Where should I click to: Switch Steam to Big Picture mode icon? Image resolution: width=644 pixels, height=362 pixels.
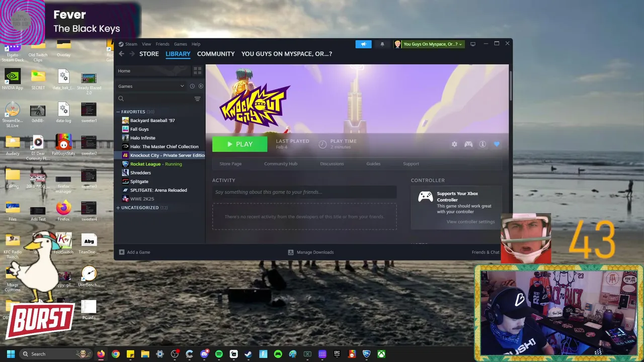[473, 44]
